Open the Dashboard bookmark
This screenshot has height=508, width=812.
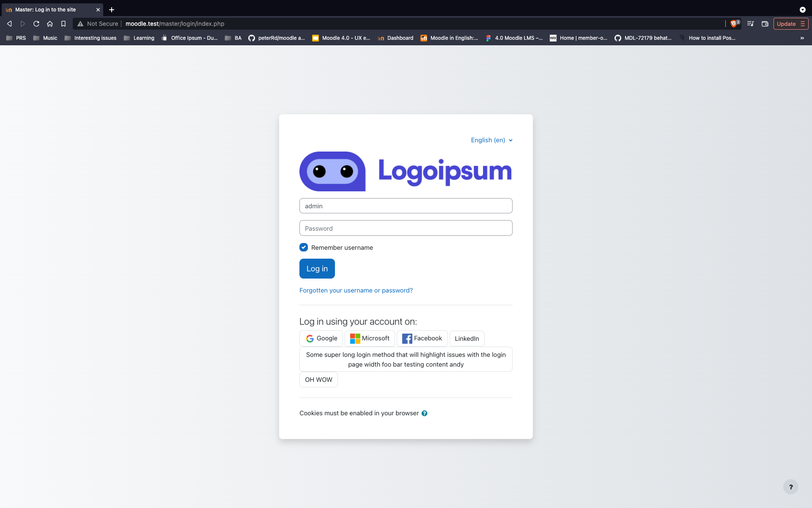pos(395,38)
